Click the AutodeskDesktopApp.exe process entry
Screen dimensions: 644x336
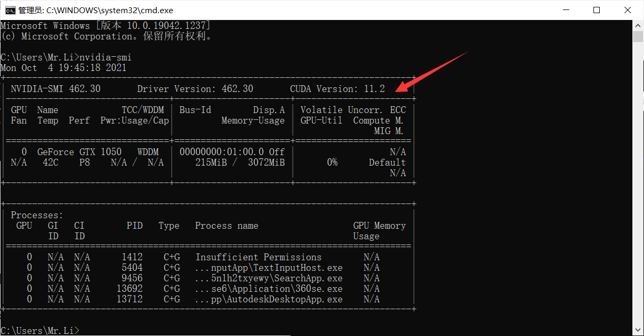coord(269,299)
